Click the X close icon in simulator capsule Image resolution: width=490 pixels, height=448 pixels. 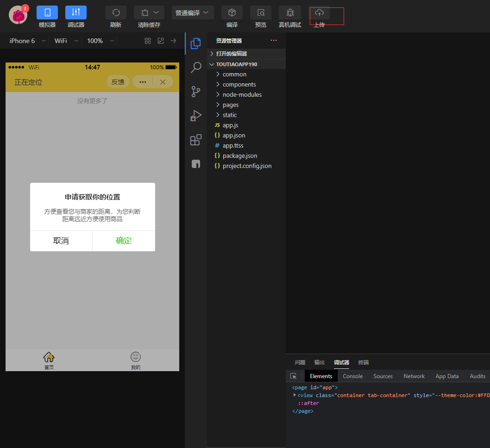(x=163, y=82)
